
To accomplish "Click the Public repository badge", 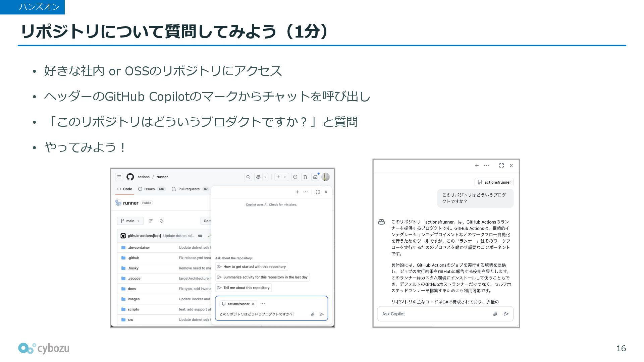I will 147,203.
